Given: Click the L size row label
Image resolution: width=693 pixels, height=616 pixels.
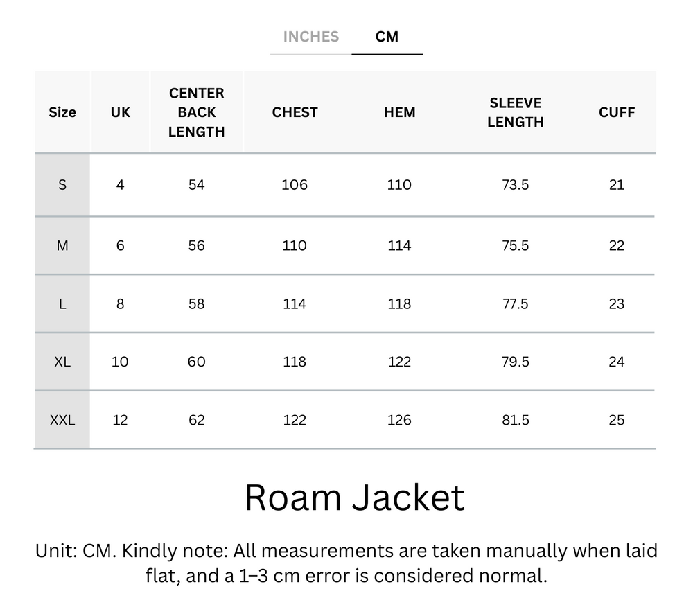Looking at the screenshot, I should click(x=62, y=303).
